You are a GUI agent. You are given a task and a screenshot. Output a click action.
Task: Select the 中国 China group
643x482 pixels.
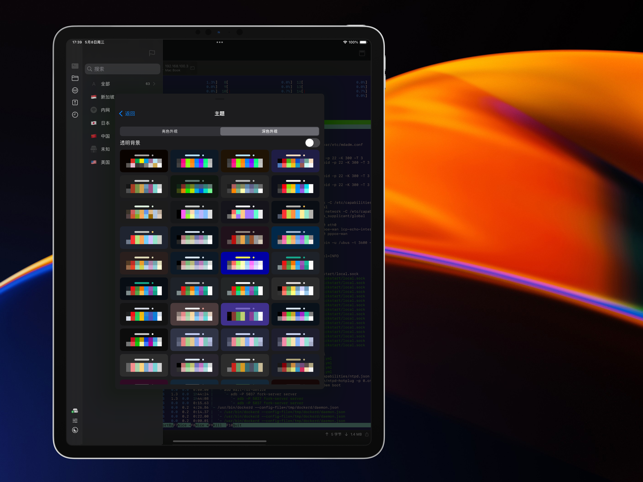coord(105,136)
